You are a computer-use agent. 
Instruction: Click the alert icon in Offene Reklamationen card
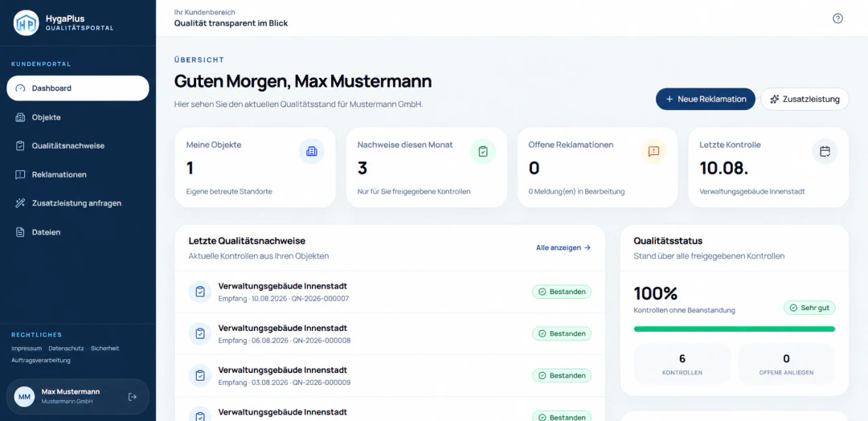coord(653,152)
